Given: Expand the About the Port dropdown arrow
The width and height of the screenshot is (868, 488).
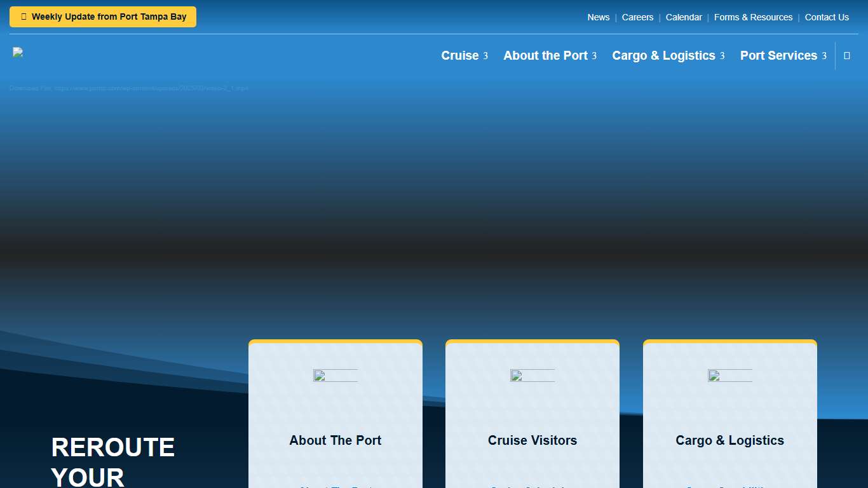Looking at the screenshot, I should 594,56.
